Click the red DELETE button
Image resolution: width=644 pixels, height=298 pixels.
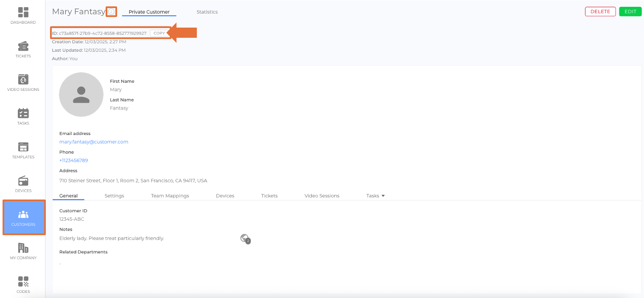click(x=600, y=11)
